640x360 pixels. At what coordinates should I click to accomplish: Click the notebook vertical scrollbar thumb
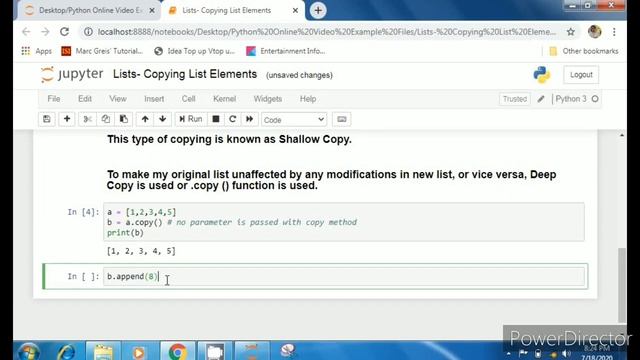(622, 285)
